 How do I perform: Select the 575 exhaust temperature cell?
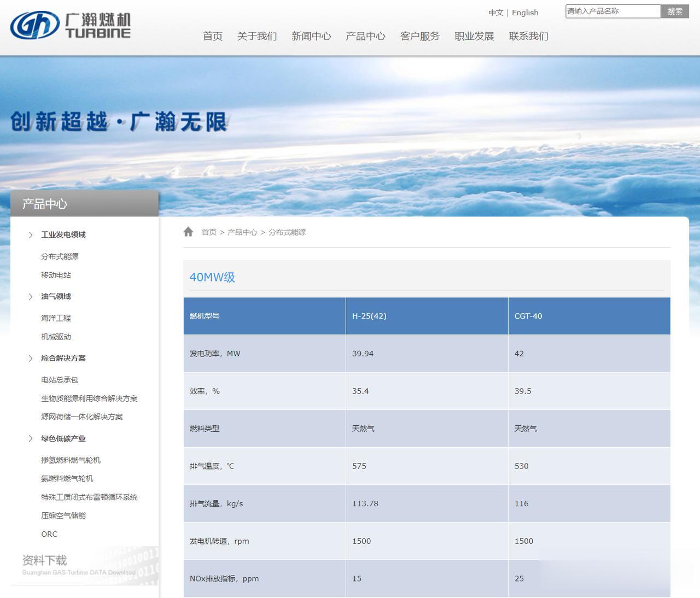click(427, 466)
